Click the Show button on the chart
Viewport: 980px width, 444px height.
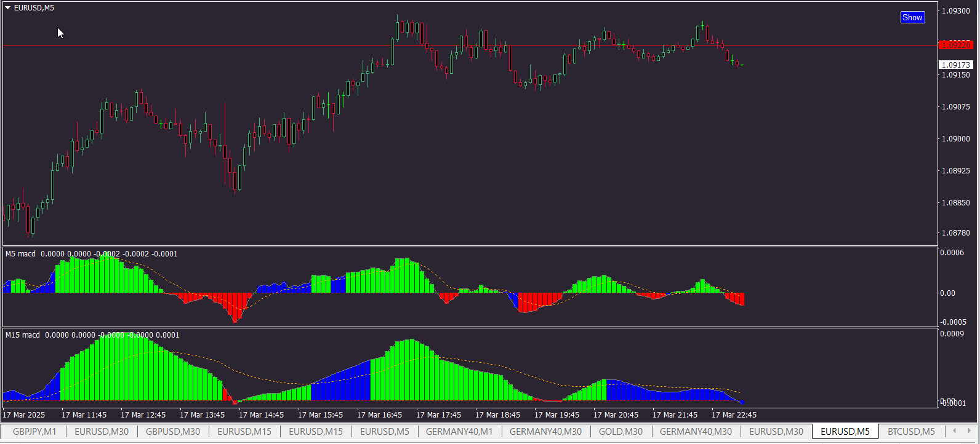pos(912,17)
